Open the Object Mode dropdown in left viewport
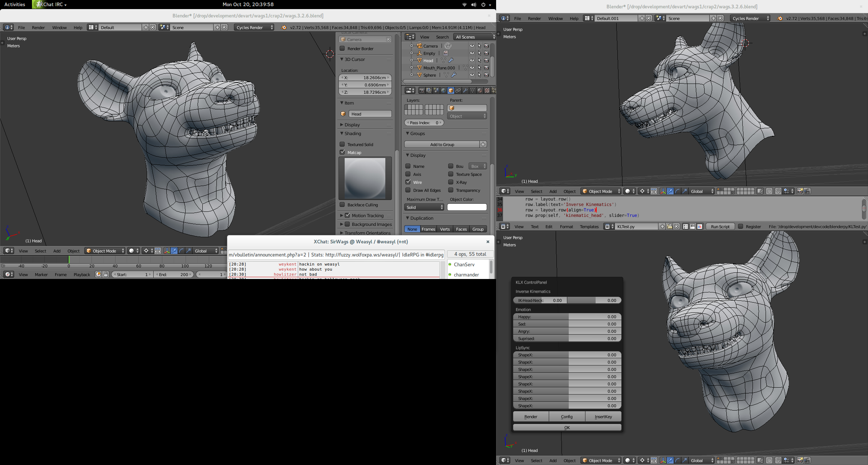 [x=105, y=251]
